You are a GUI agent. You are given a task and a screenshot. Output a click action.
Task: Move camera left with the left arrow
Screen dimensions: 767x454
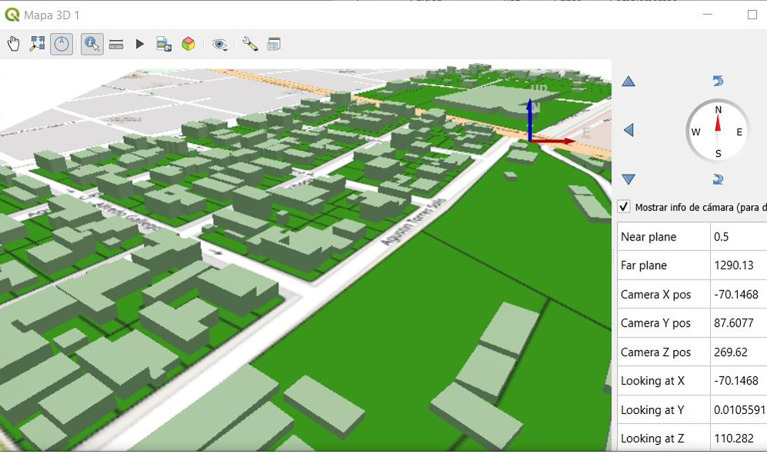click(x=629, y=130)
